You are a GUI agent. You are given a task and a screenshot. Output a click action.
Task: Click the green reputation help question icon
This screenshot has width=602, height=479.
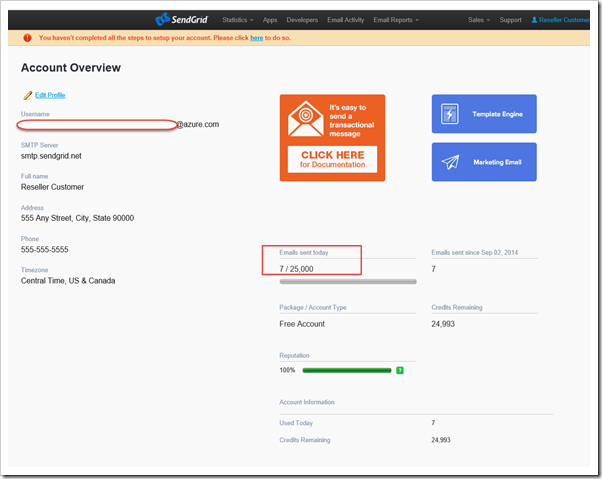click(x=400, y=370)
